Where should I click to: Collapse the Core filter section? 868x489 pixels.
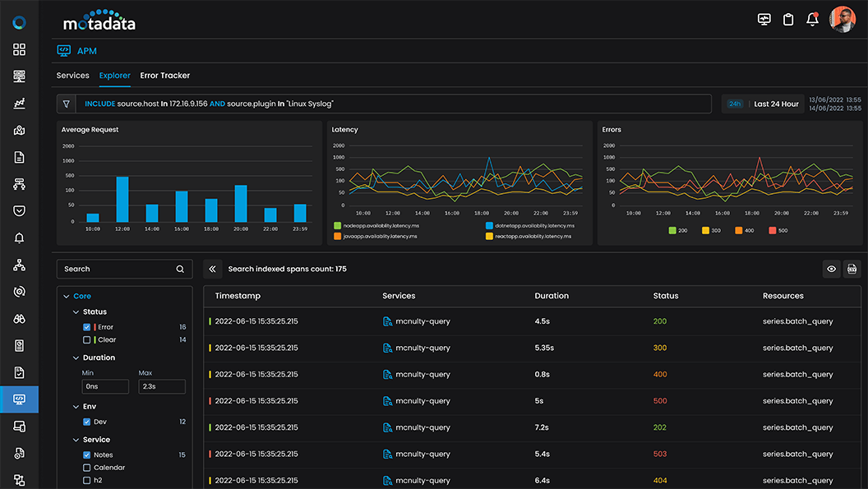pos(67,296)
